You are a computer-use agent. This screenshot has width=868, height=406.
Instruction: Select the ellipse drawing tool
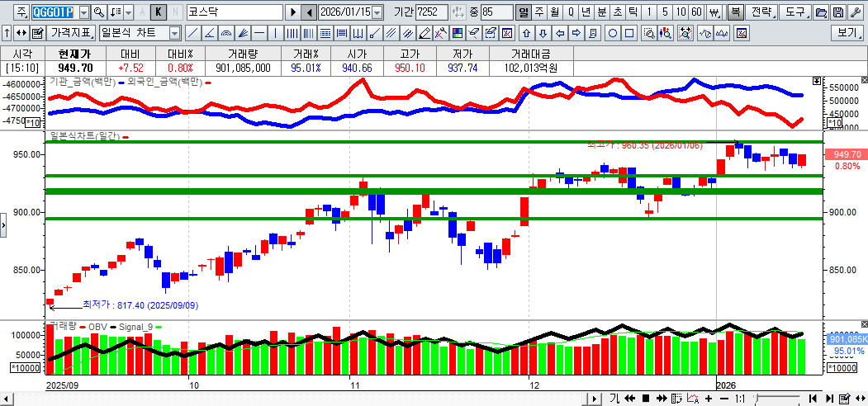pyautogui.click(x=614, y=34)
